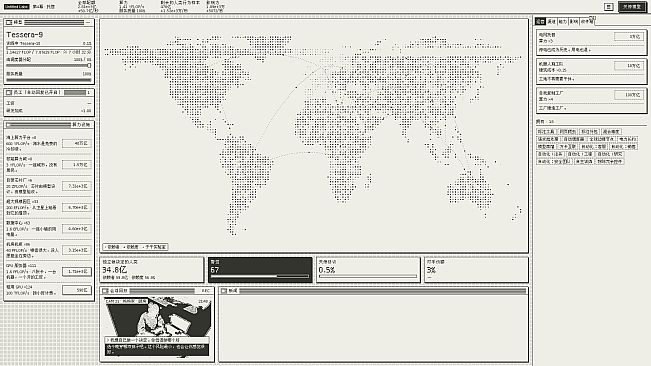Open the last tab in right panel
This screenshot has height=366, width=651.
tap(587, 22)
